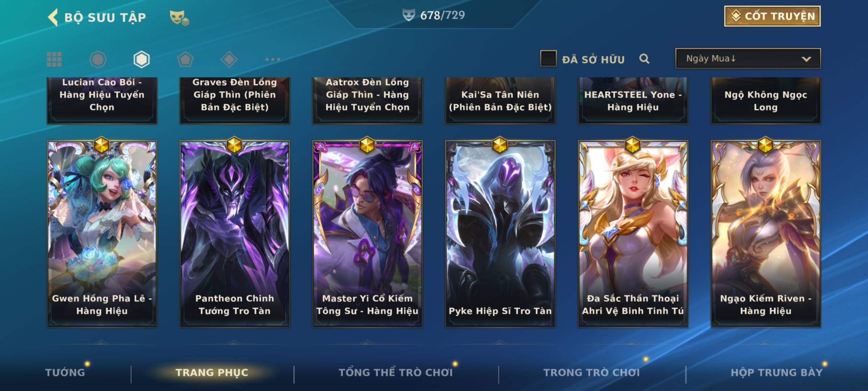Viewport: 868px width, 391px height.
Task: Open the Ngày Mua sort dropdown
Action: pos(748,58)
